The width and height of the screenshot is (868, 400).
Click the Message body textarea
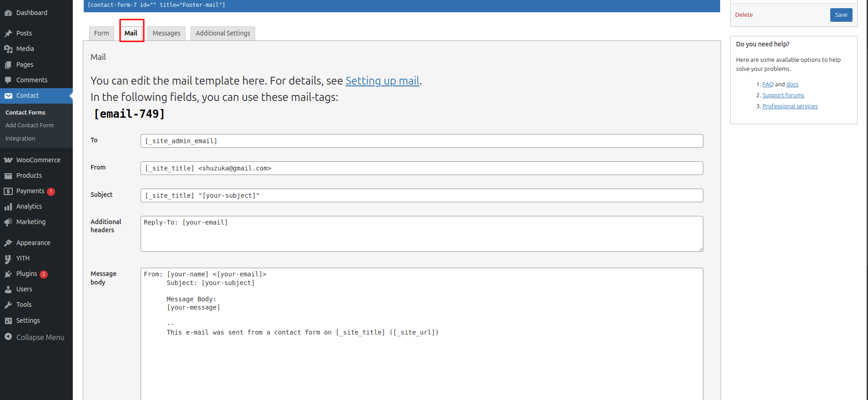(x=422, y=334)
